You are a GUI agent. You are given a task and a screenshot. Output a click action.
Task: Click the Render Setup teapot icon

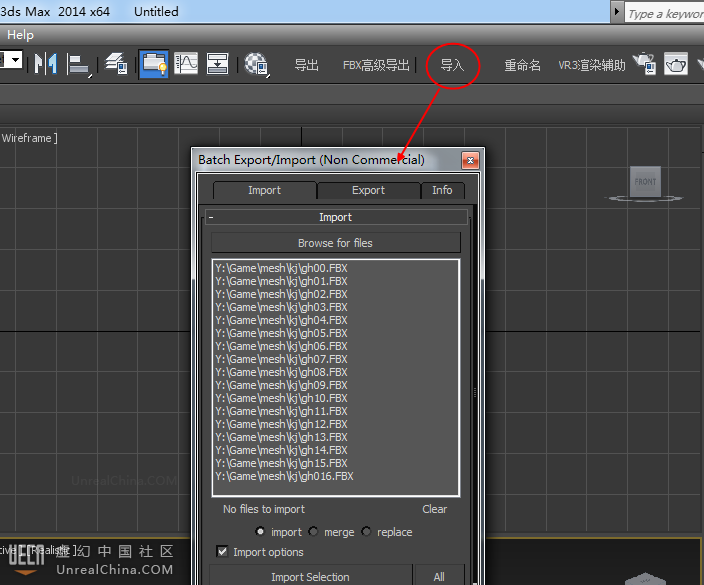645,64
